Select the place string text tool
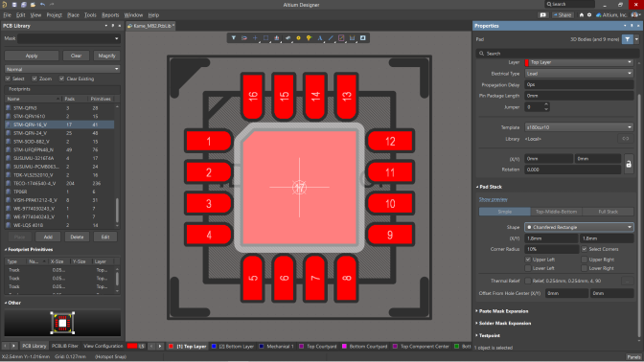Screen dimensions: 644x362 coord(320,38)
